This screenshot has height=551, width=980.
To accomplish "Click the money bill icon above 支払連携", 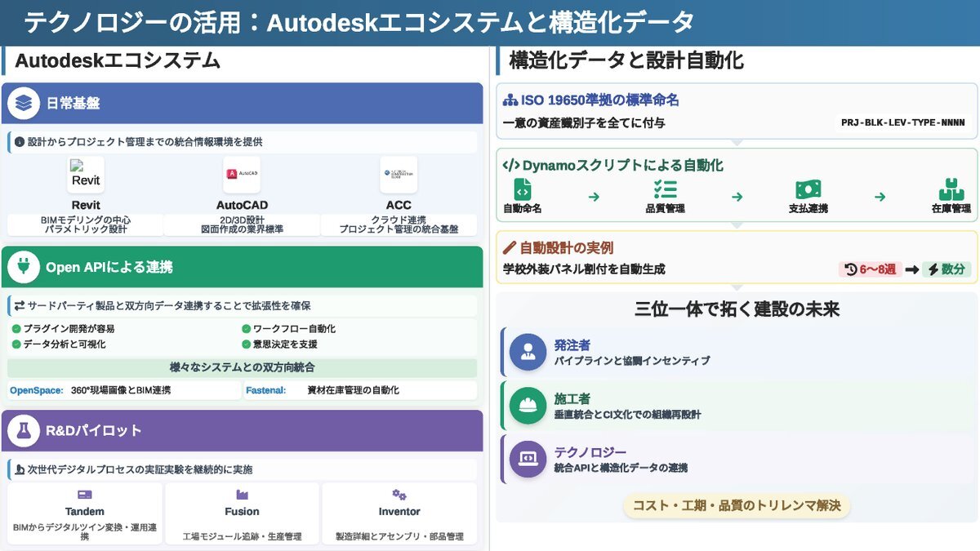I will [808, 189].
